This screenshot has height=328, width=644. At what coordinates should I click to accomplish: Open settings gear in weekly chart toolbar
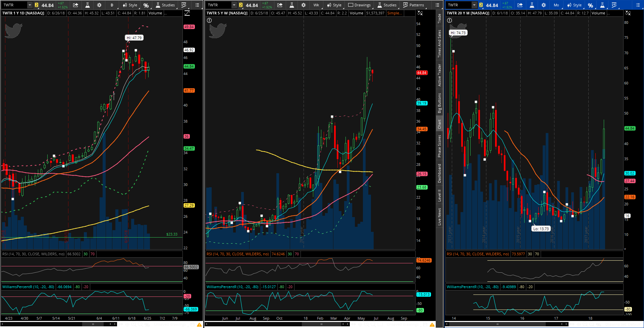[304, 5]
